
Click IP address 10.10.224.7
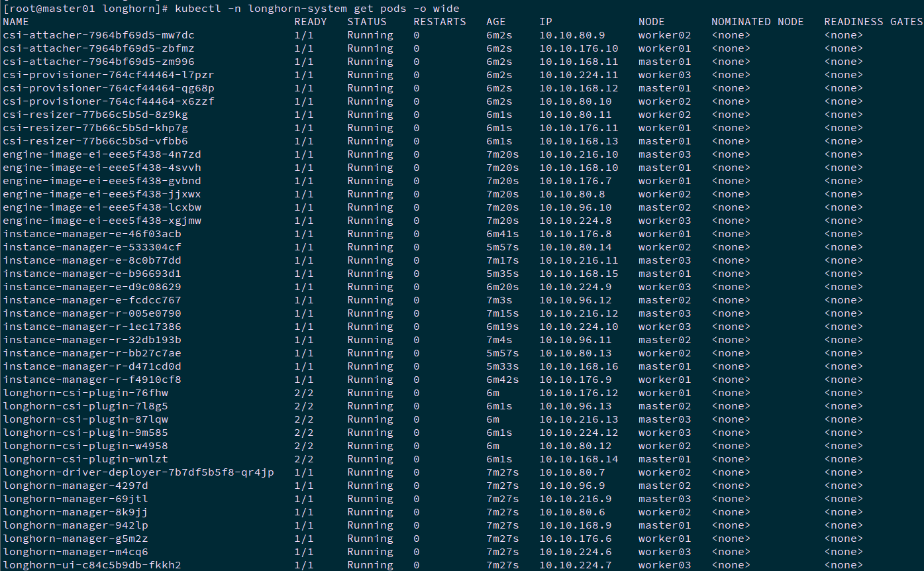(x=576, y=565)
